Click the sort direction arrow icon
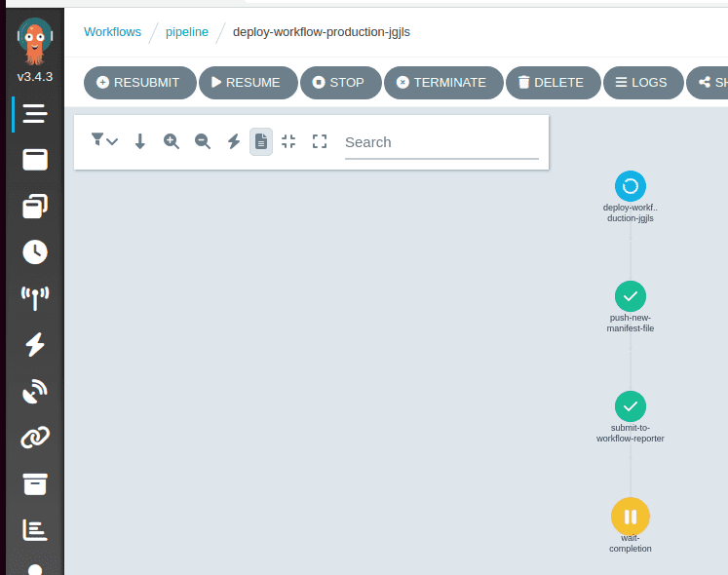This screenshot has height=575, width=728. 140,141
